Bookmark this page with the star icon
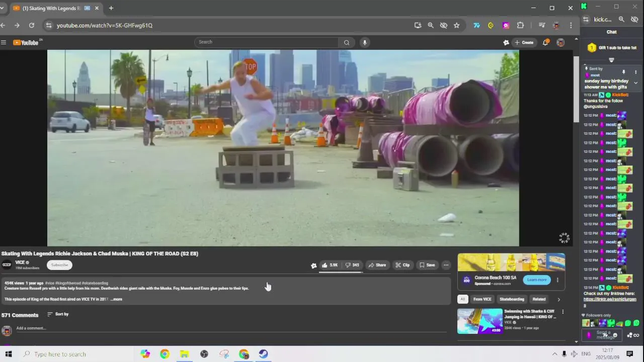The image size is (644, 362). [x=456, y=25]
